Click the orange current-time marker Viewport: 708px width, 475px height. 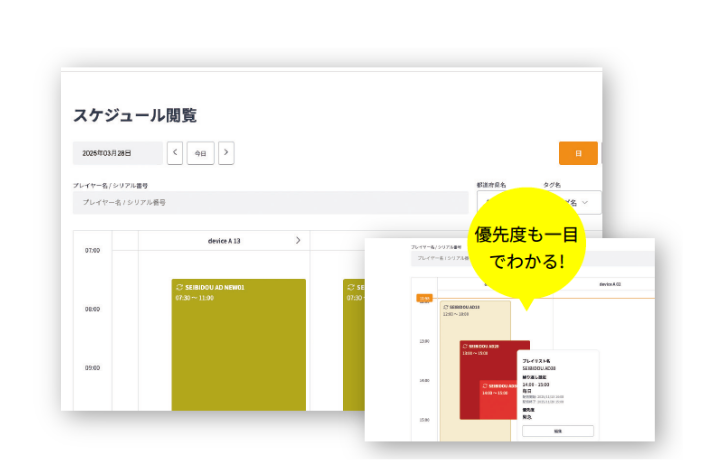pos(424,298)
